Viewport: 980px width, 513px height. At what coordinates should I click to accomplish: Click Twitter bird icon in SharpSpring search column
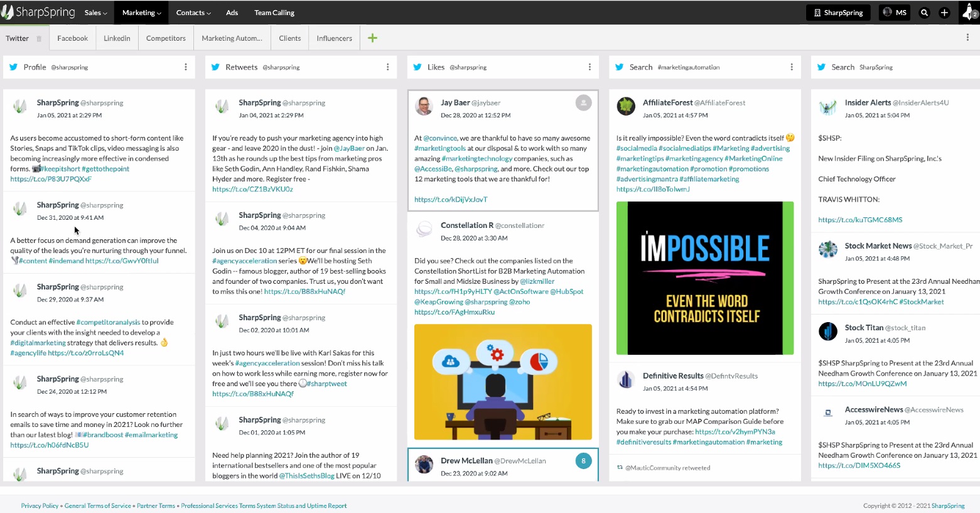pyautogui.click(x=821, y=67)
